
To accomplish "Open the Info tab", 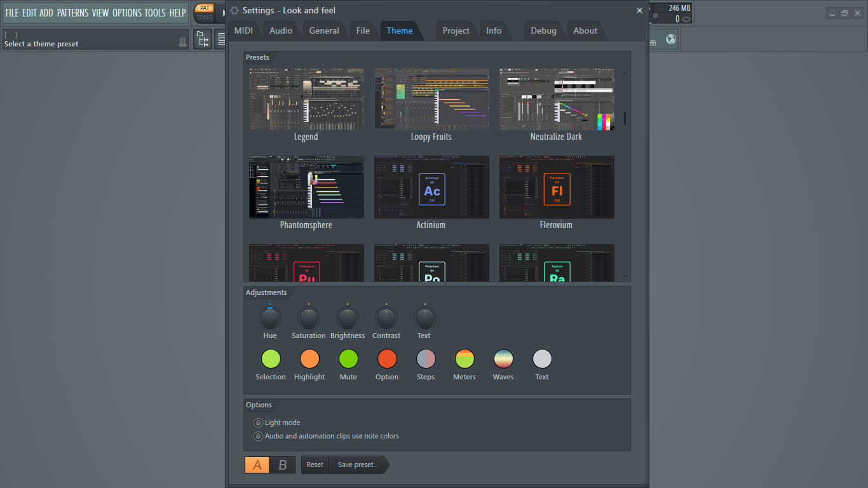I will pyautogui.click(x=494, y=30).
